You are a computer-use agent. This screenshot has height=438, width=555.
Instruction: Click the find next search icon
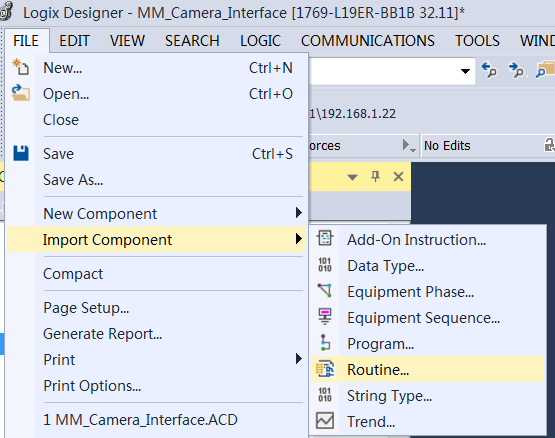[x=516, y=70]
